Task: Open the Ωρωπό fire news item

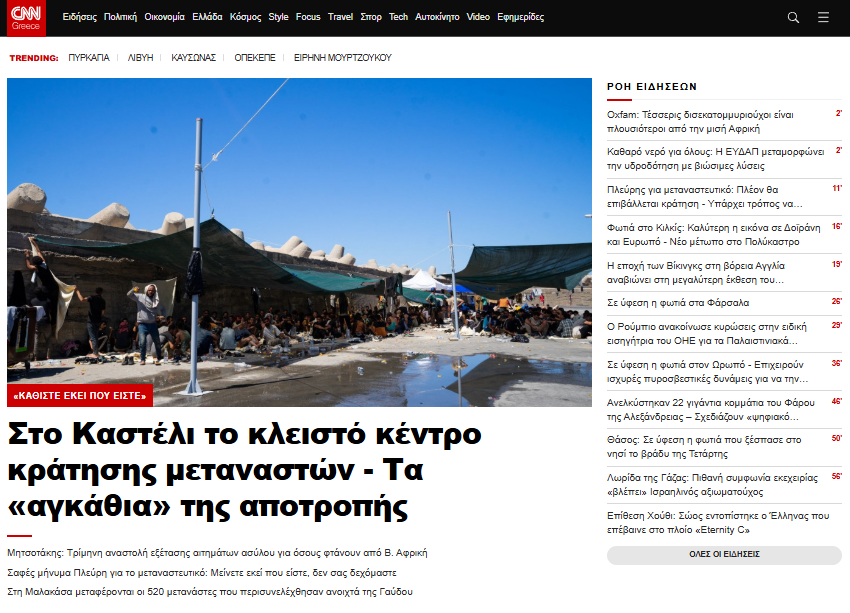Action: [x=707, y=372]
